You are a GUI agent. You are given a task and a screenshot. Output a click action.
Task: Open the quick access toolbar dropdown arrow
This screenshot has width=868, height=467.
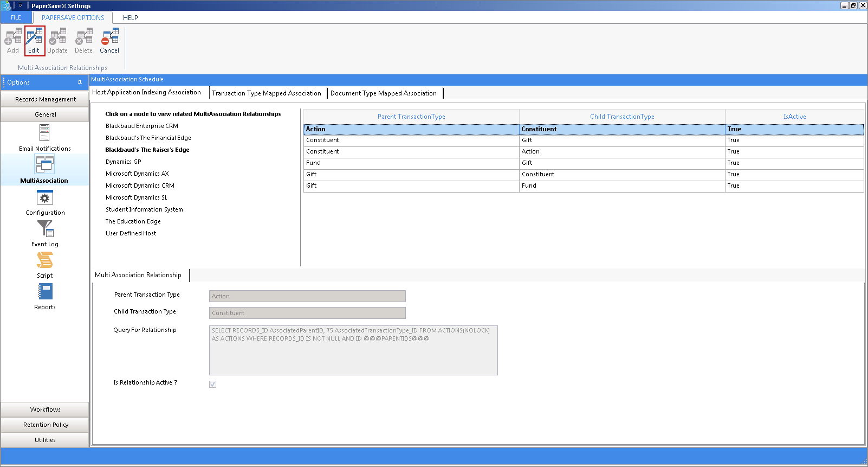(20, 5)
